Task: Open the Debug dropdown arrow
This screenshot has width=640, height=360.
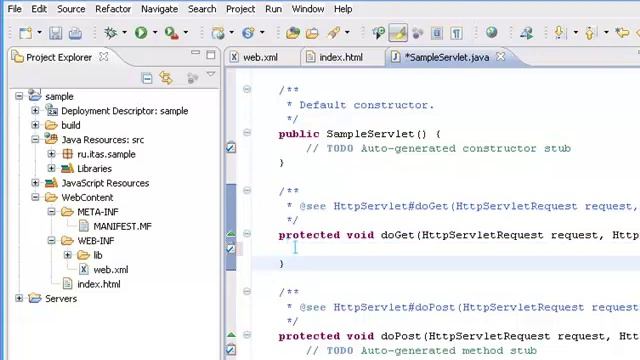Action: point(124,32)
